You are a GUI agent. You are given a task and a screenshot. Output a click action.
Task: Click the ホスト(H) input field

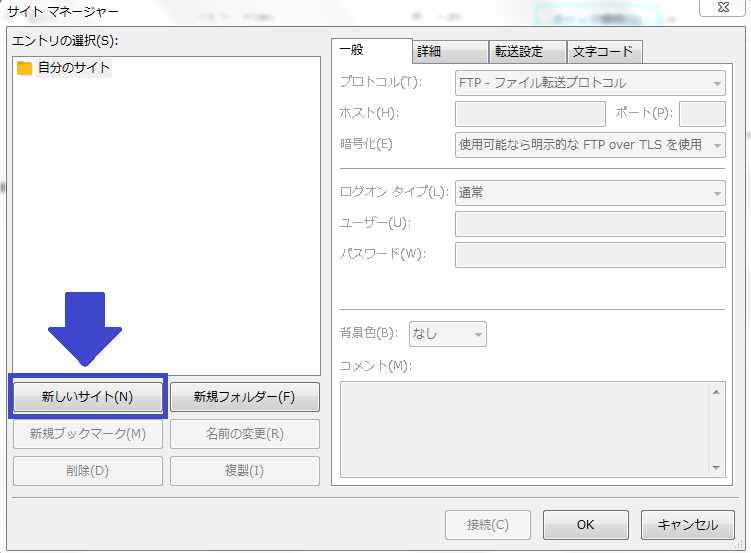point(530,113)
